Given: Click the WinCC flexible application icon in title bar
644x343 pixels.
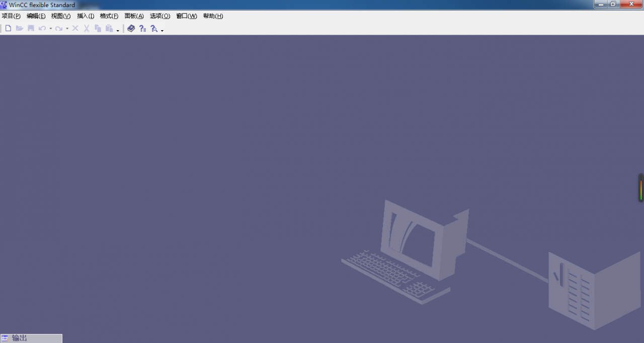Looking at the screenshot, I should 4,5.
